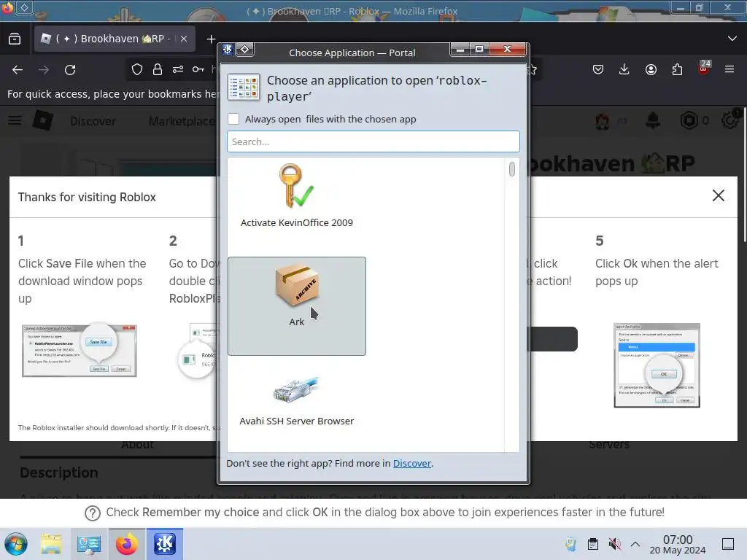Image resolution: width=747 pixels, height=560 pixels.
Task: Click the application list scrollbar handle
Action: 511,169
